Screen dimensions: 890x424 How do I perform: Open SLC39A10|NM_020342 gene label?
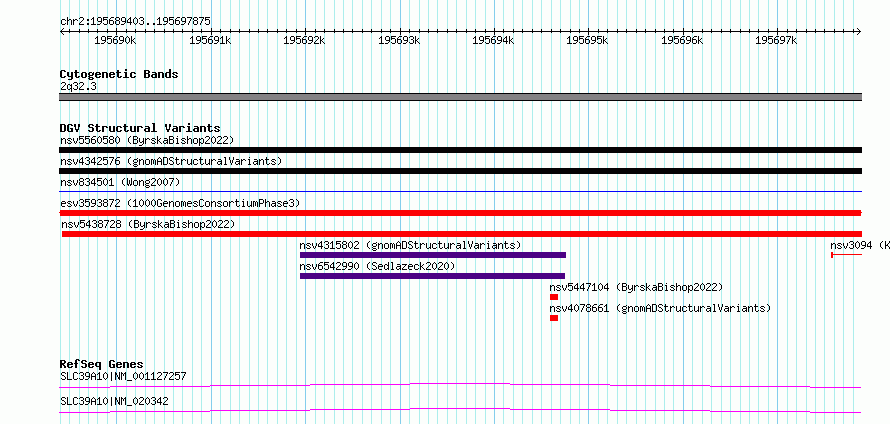(114, 401)
